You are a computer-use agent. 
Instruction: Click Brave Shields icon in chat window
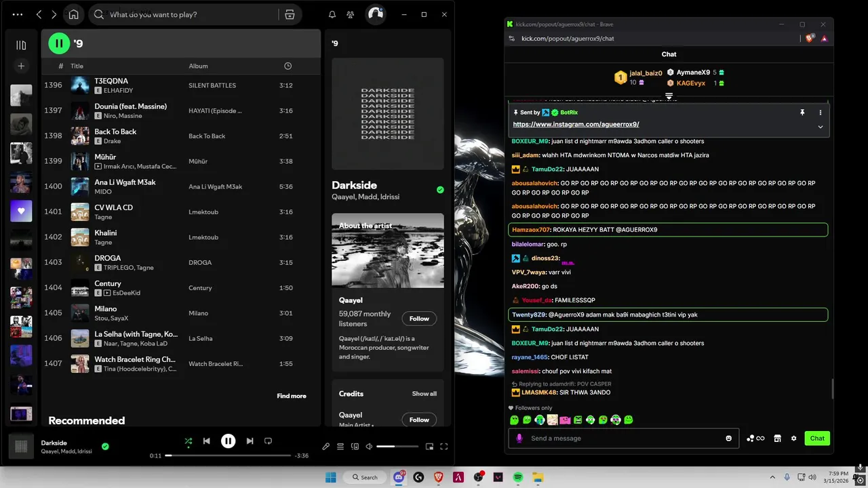point(809,39)
